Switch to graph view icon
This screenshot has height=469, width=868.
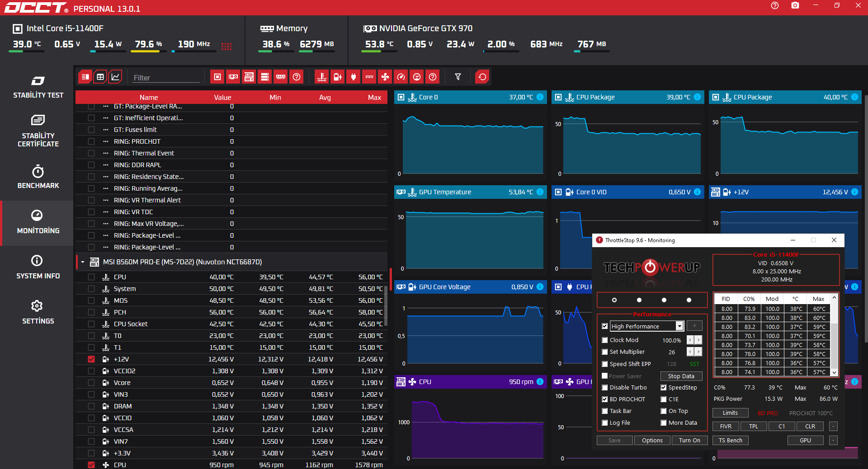click(115, 77)
